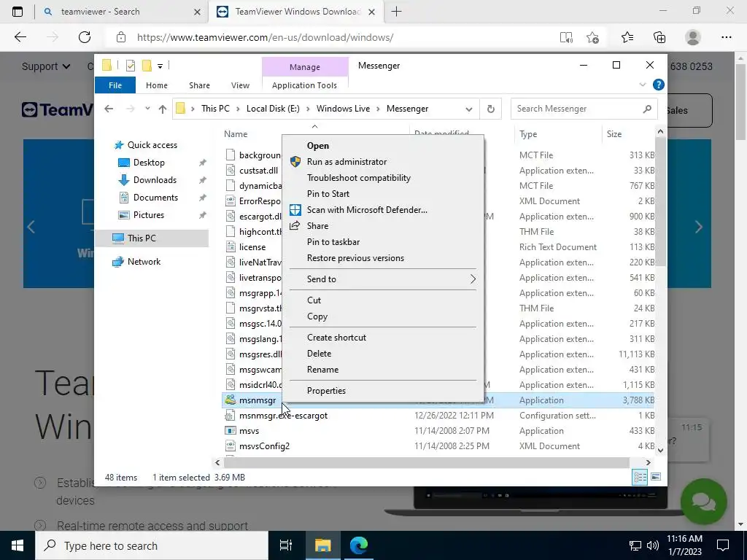Click Open in the context menu
This screenshot has height=560, width=747.
(x=318, y=146)
